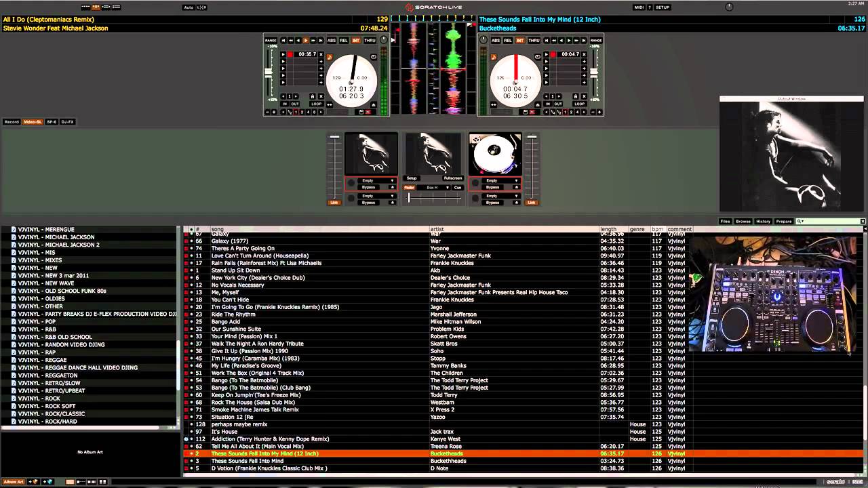
Task: Click the eject button on right deck
Action: coord(538,105)
